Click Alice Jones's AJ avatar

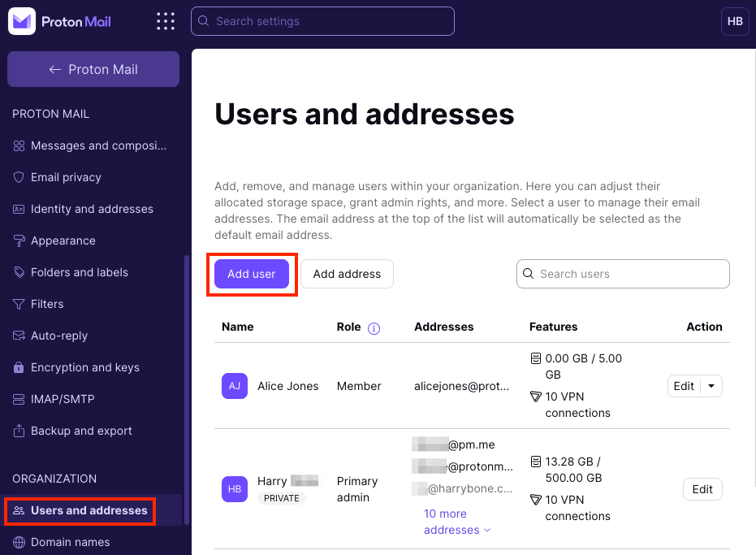pyautogui.click(x=234, y=386)
